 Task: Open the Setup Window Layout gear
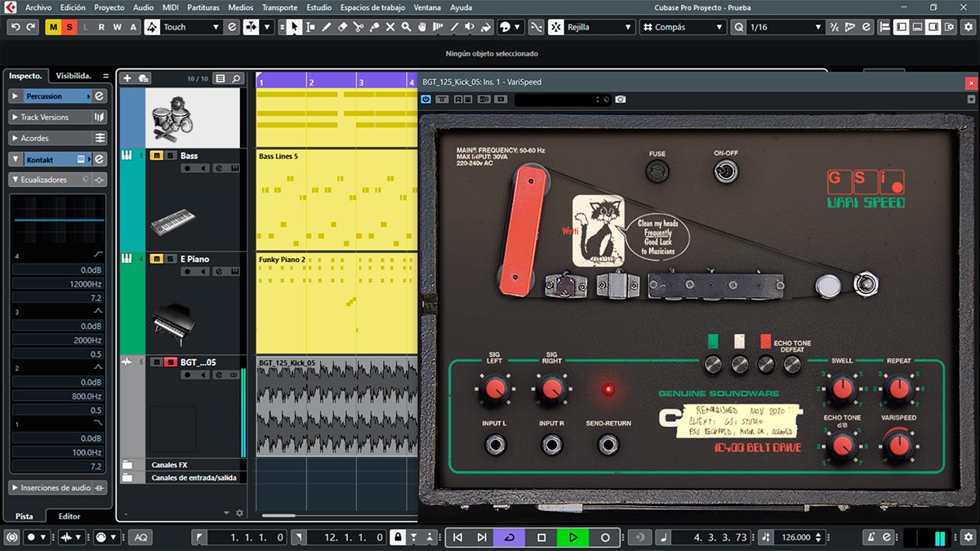point(948,27)
